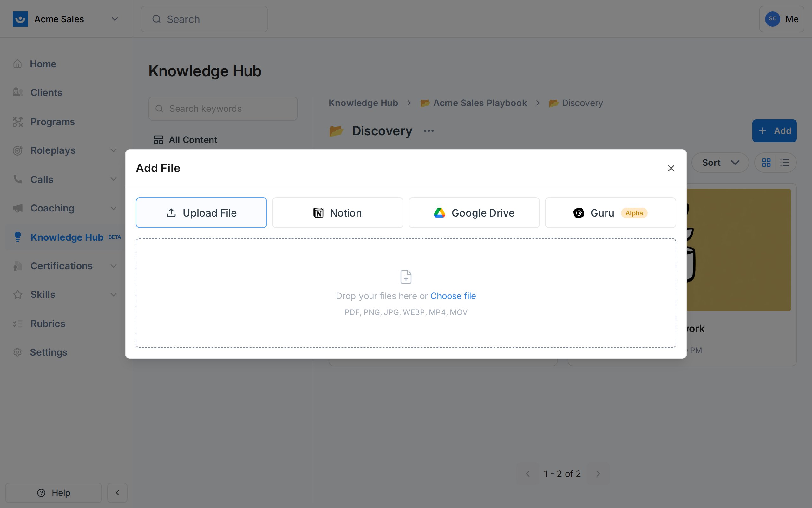This screenshot has width=812, height=508.
Task: Go to the next page of results
Action: 598,474
